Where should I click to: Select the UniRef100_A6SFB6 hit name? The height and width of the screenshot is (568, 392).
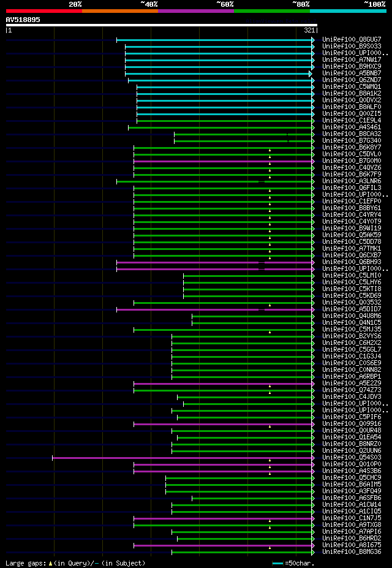tap(352, 498)
